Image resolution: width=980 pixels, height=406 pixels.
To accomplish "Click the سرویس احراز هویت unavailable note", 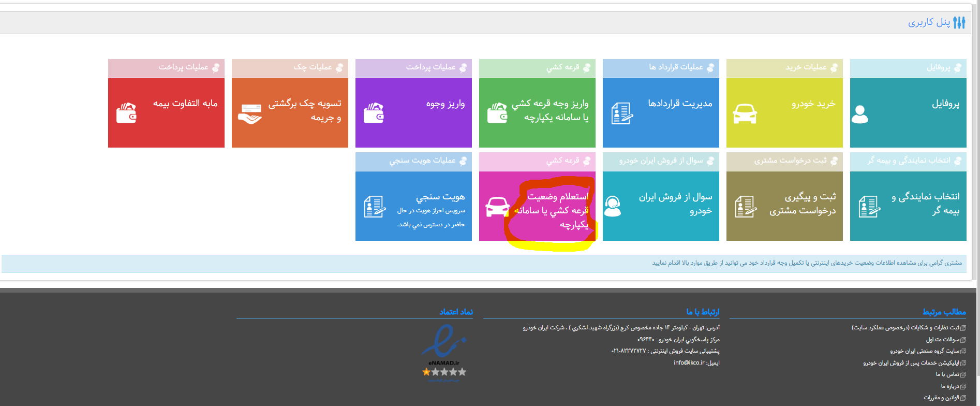I will (x=431, y=218).
